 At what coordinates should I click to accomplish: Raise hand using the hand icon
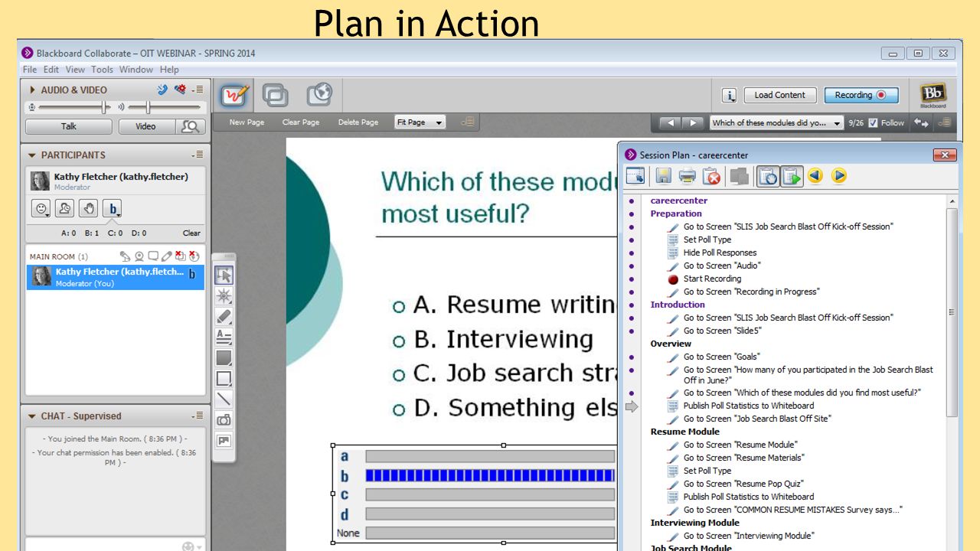[89, 208]
